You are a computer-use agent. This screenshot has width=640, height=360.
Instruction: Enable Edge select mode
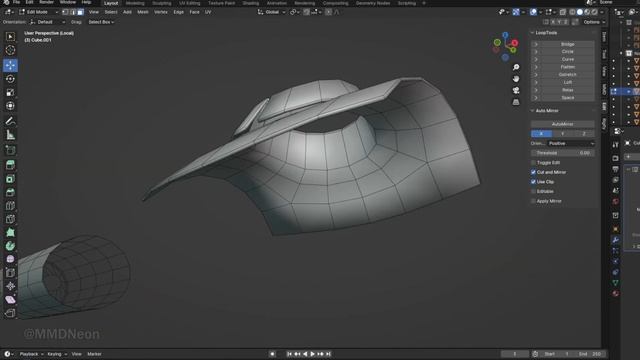point(73,12)
